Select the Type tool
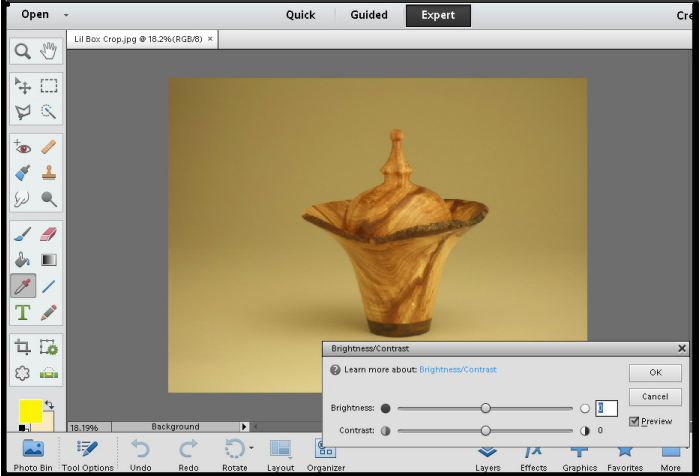This screenshot has height=476, width=700. click(x=22, y=313)
